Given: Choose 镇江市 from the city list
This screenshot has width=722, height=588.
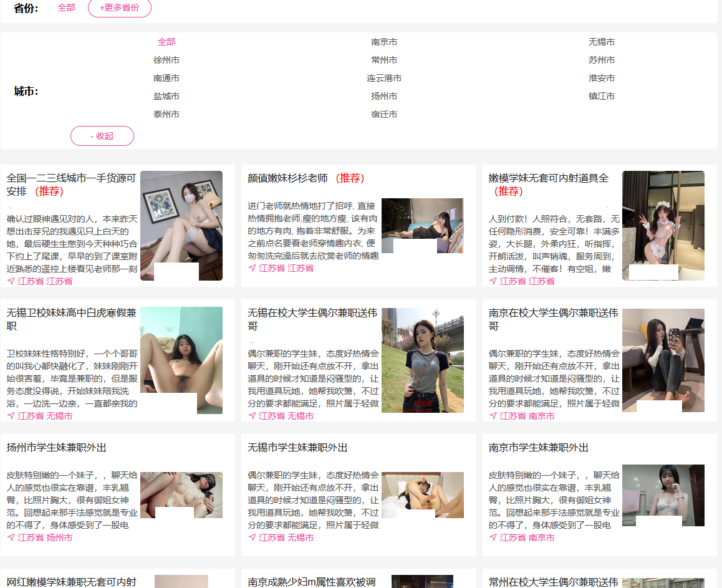Looking at the screenshot, I should (602, 96).
